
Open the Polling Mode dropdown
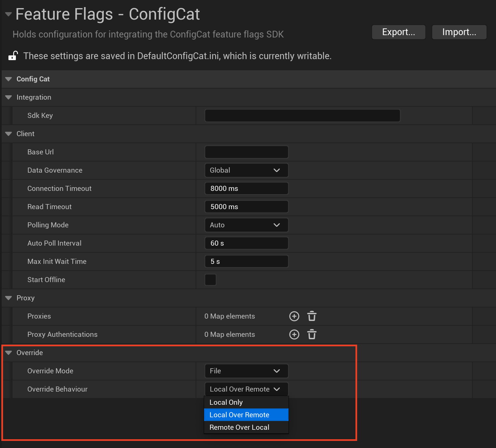click(x=246, y=225)
